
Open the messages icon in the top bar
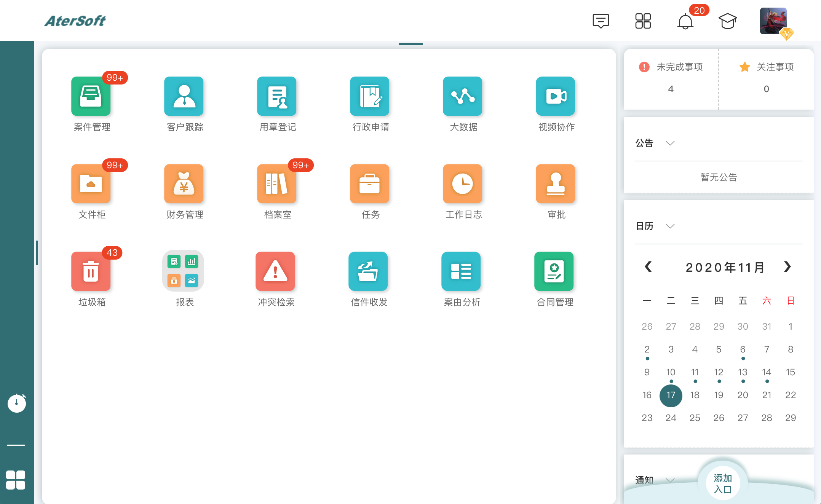coord(601,22)
